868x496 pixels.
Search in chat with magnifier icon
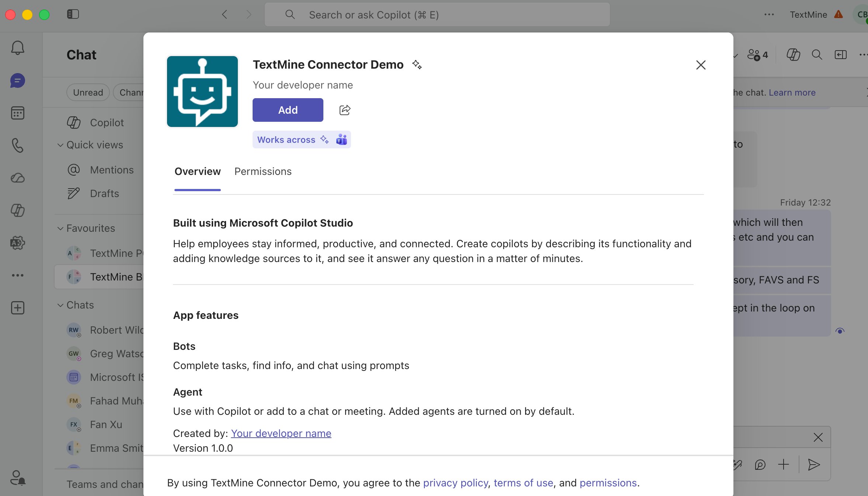(817, 55)
